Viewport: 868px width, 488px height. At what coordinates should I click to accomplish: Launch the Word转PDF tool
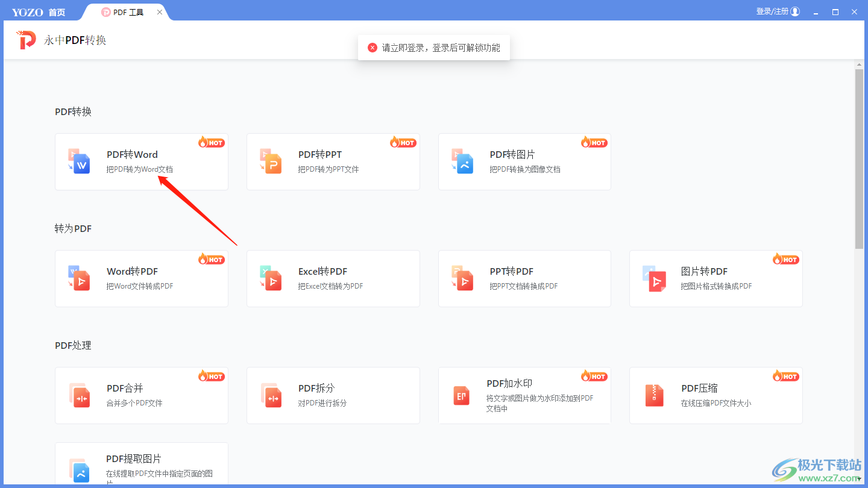142,278
